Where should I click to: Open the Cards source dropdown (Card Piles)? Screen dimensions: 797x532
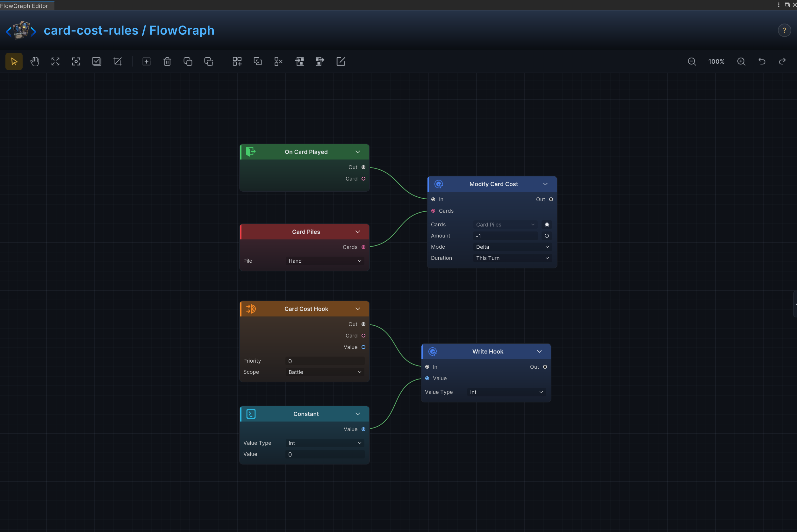(506, 224)
